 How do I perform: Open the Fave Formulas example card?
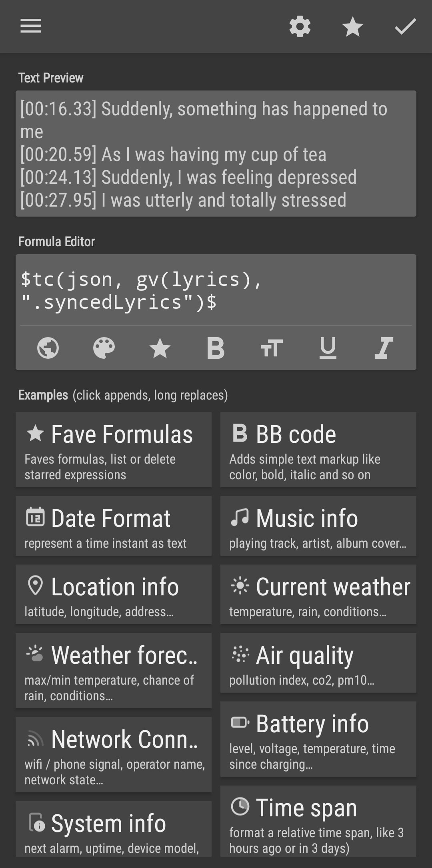coord(114,450)
